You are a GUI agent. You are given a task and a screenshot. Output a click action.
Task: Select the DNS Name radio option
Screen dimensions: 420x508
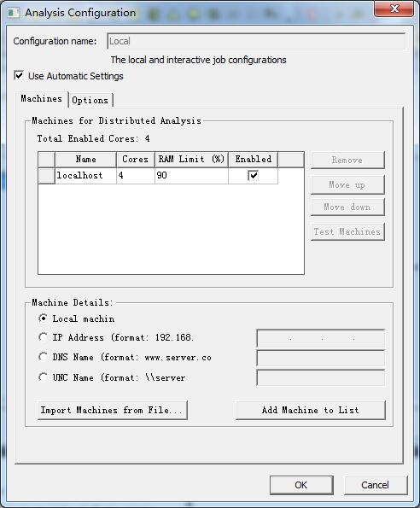coord(43,357)
